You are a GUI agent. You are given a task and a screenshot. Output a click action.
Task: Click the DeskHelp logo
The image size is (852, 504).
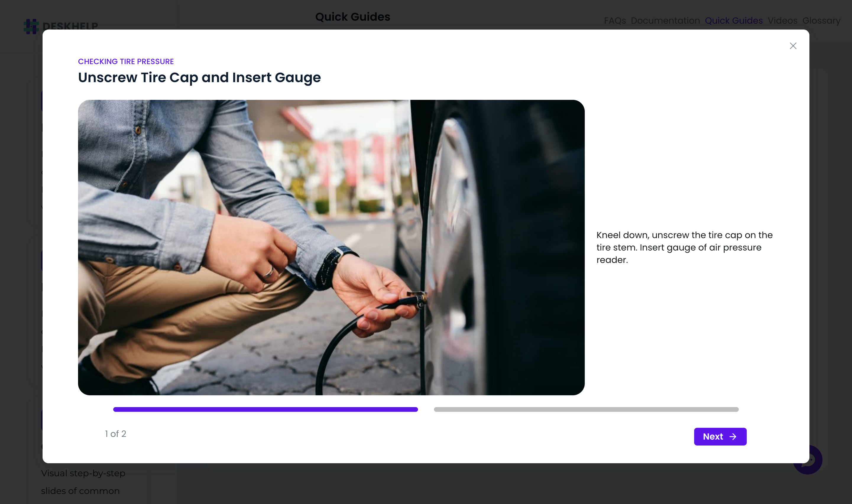pyautogui.click(x=61, y=26)
